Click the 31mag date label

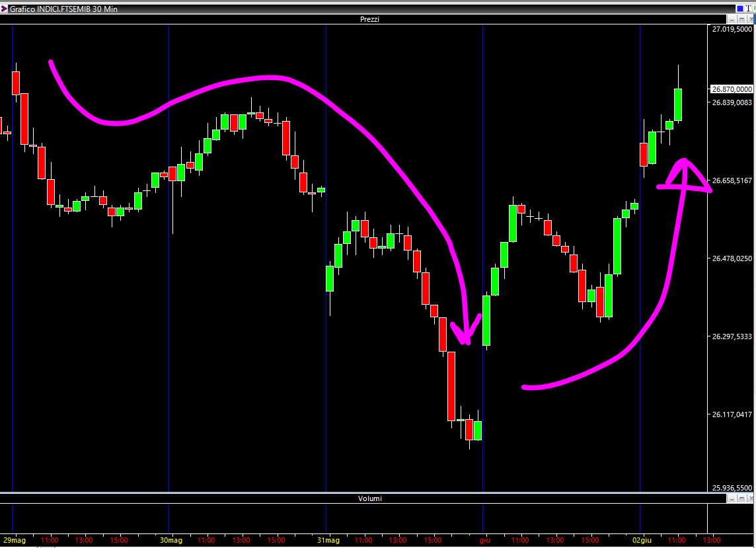click(x=328, y=540)
